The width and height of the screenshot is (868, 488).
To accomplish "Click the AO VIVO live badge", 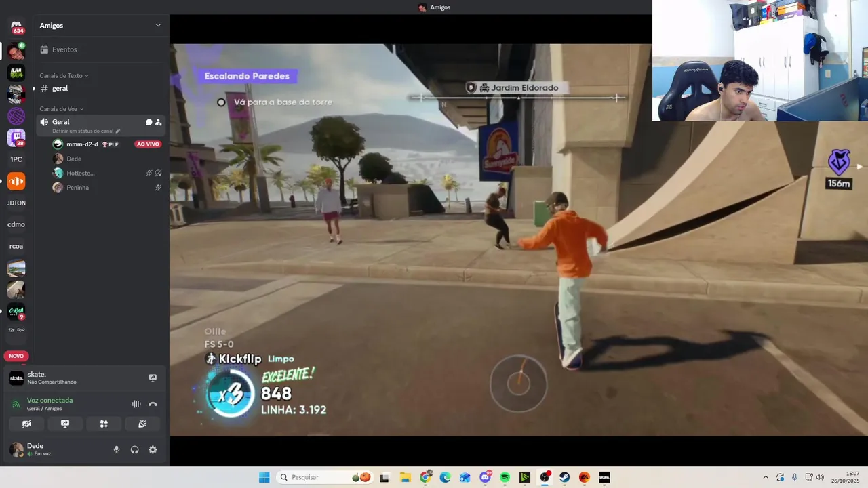I will 148,144.
